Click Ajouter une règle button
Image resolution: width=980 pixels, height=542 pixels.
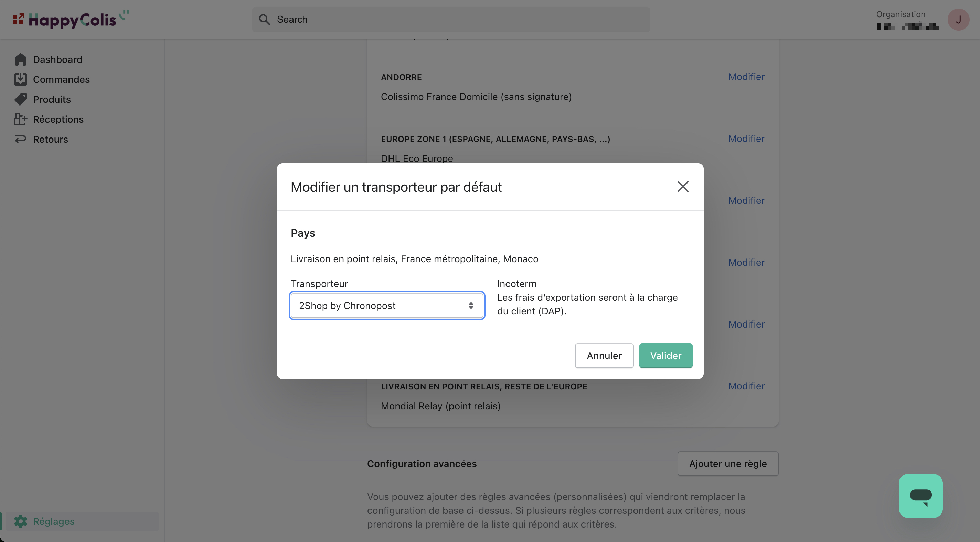coord(727,464)
